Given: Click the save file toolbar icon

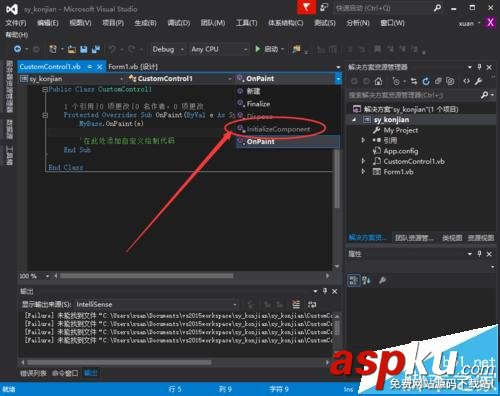Looking at the screenshot, I should 84,50.
